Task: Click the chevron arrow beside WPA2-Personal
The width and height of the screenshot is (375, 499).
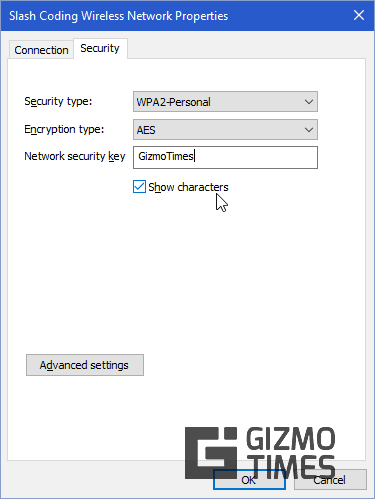Action: pyautogui.click(x=309, y=102)
